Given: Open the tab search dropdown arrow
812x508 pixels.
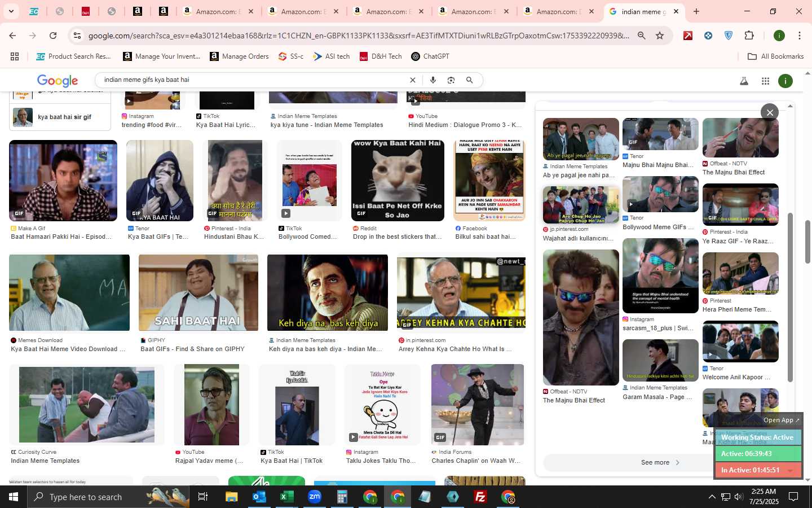Looking at the screenshot, I should point(11,11).
